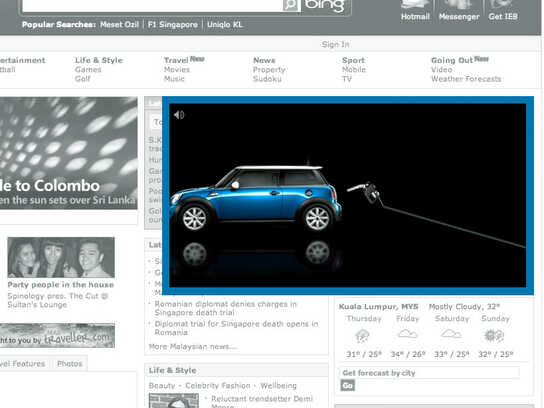
Task: Click Thursday's weather icon
Action: [x=363, y=336]
